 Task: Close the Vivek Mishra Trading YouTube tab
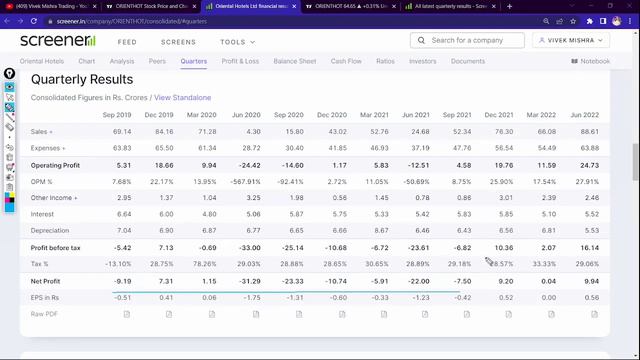(x=95, y=7)
